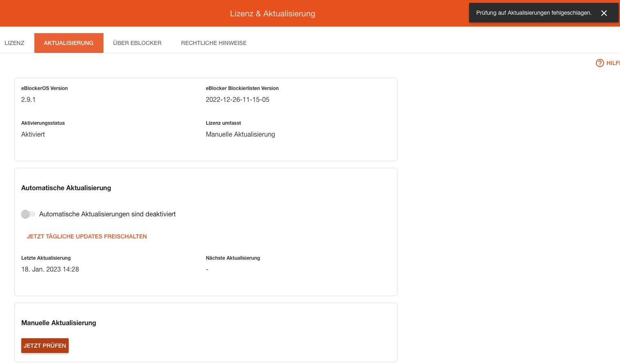Click Jetzt tägliche Updates freischalten link
Image resolution: width=620 pixels, height=364 pixels.
point(87,236)
